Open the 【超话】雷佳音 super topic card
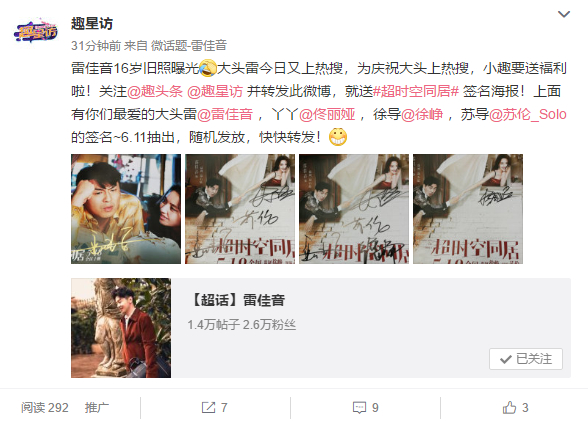This screenshot has height=422, width=588. (x=321, y=328)
